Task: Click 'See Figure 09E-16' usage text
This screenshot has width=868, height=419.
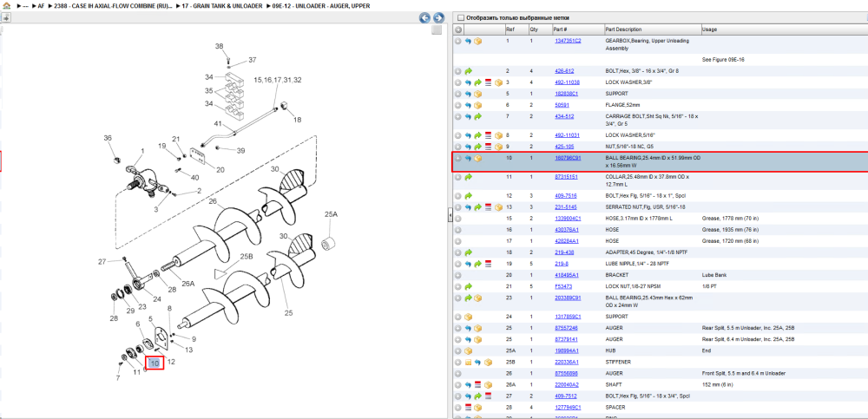Action: click(723, 60)
